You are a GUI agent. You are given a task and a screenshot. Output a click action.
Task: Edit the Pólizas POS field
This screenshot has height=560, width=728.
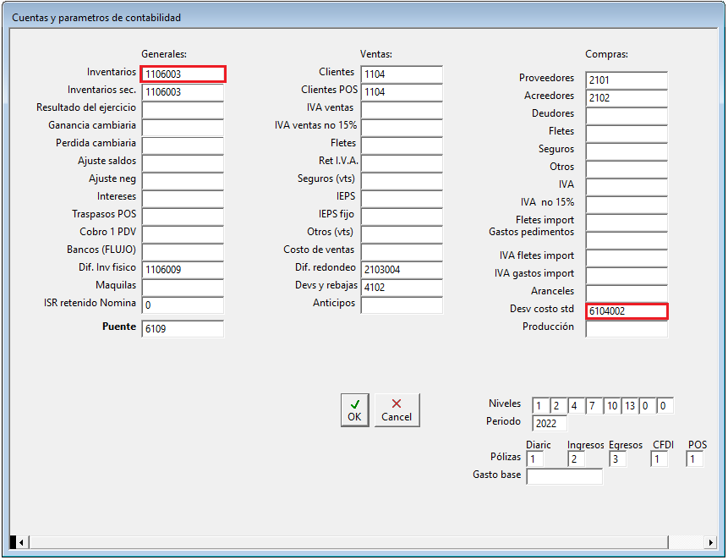pyautogui.click(x=694, y=459)
